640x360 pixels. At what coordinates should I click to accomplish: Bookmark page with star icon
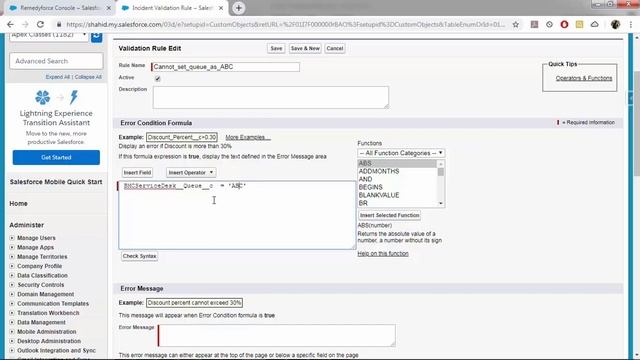(516, 24)
